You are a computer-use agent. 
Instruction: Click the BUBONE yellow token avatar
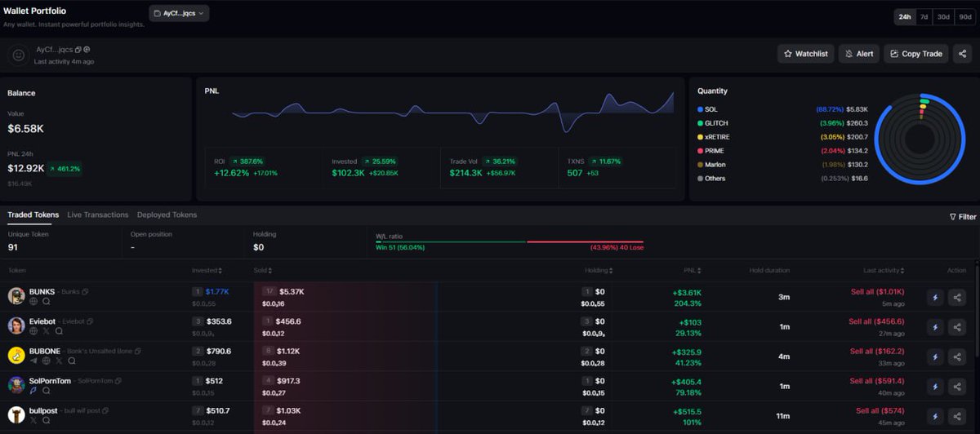click(x=16, y=356)
